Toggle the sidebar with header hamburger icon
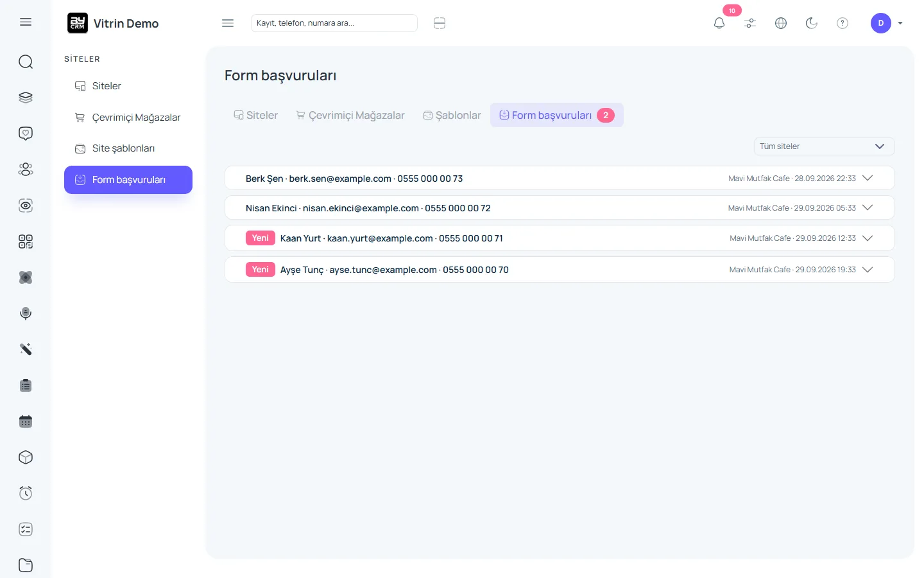924x578 pixels. pyautogui.click(x=228, y=23)
